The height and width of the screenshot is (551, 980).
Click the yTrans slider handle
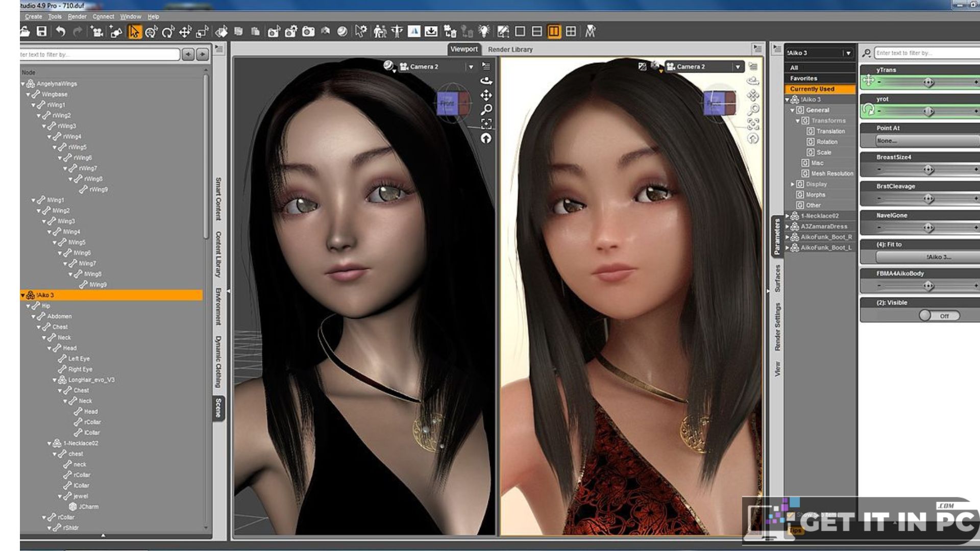point(928,82)
